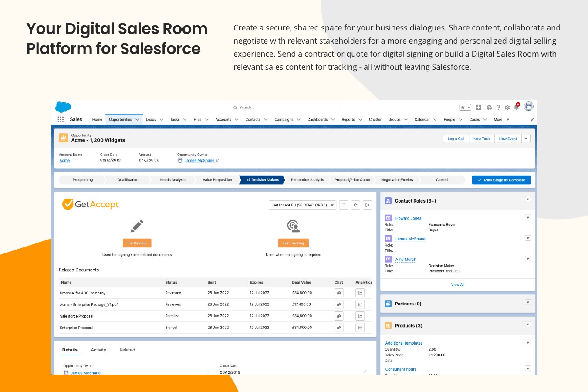This screenshot has width=588, height=392.
Task: Click the edit navigation pencil icon
Action: click(x=532, y=119)
